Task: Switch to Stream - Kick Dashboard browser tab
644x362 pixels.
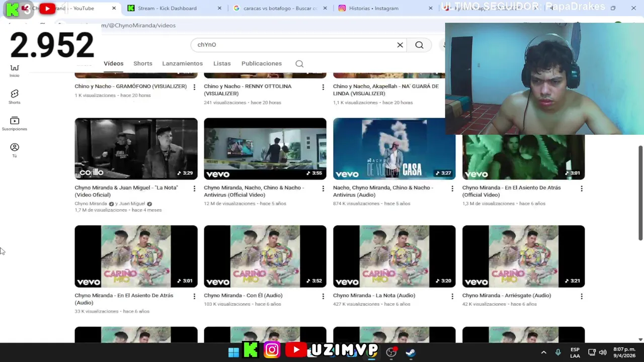Action: coord(167,8)
